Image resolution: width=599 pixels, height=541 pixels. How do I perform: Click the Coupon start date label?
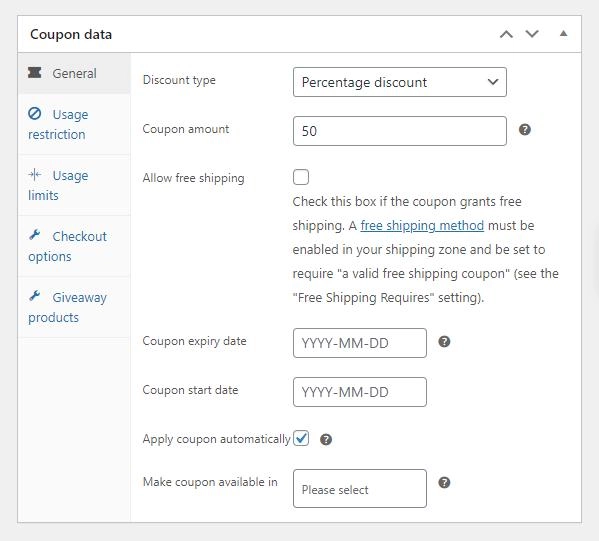[190, 390]
